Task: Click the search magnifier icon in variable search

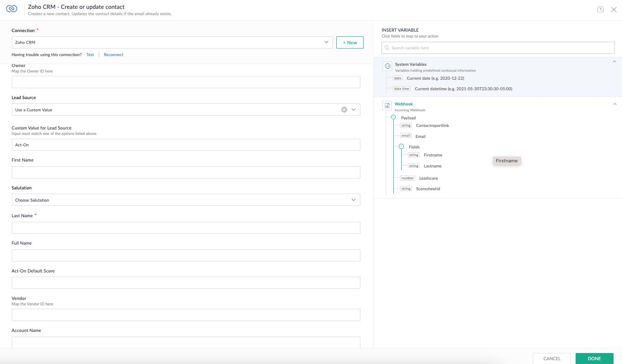Action: click(x=387, y=48)
